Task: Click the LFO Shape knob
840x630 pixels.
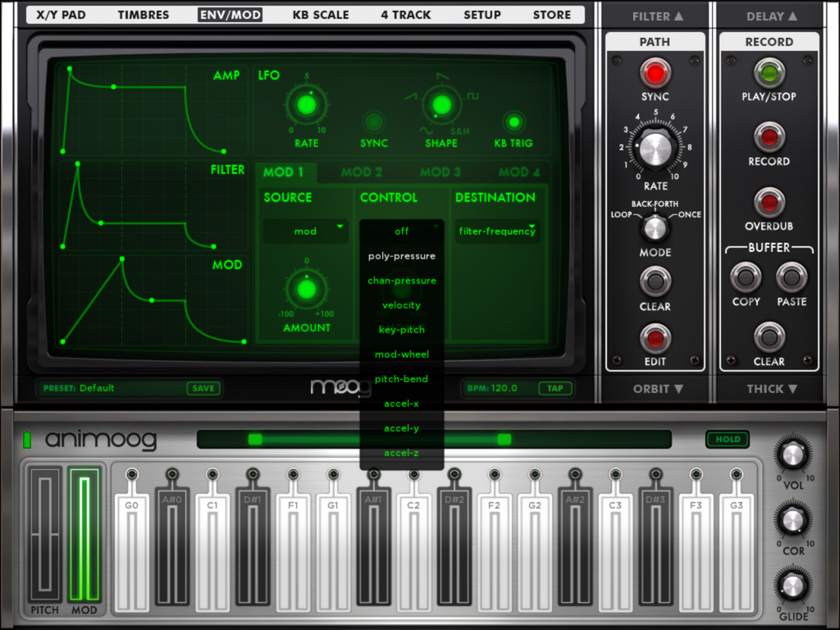Action: pos(441,105)
